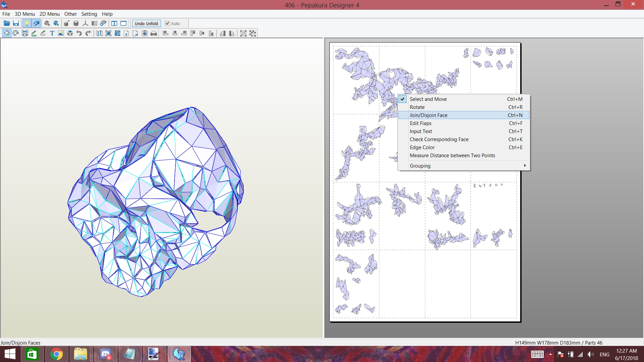Click the folded map fold-lines icon

point(99,33)
